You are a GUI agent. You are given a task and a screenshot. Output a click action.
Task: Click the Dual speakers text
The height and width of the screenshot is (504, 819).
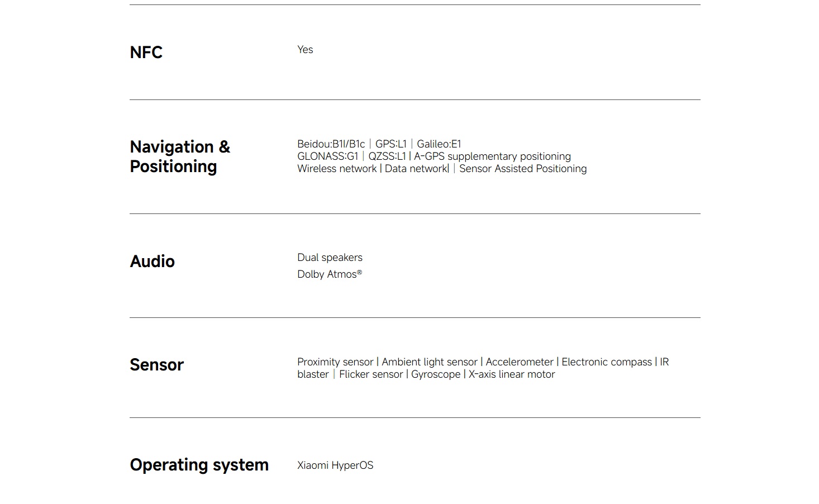click(x=330, y=258)
